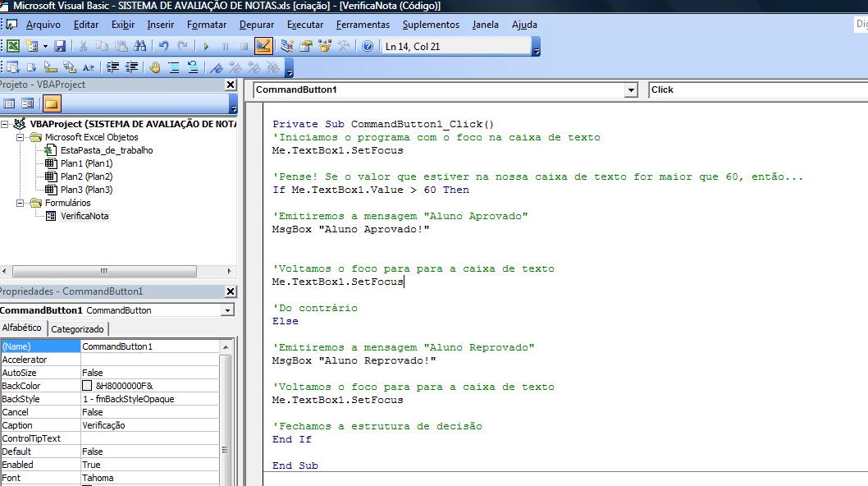Click the Undo icon
Screen dimensions: 868x486
coord(162,46)
